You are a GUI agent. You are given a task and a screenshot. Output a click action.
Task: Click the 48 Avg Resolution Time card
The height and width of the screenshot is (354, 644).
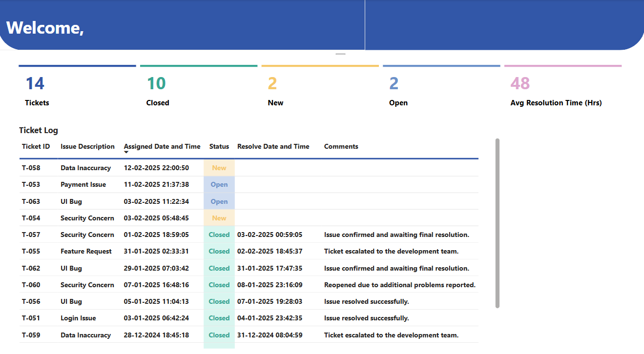click(562, 88)
